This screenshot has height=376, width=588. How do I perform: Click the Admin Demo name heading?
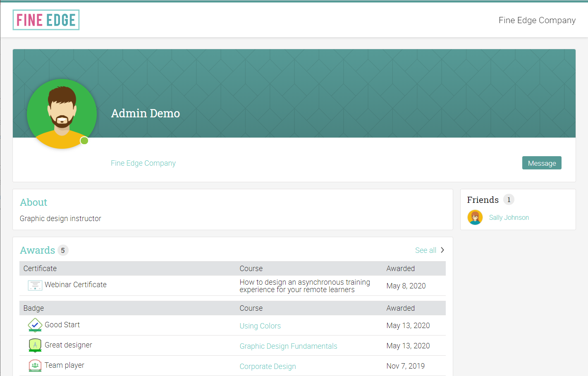click(x=146, y=113)
